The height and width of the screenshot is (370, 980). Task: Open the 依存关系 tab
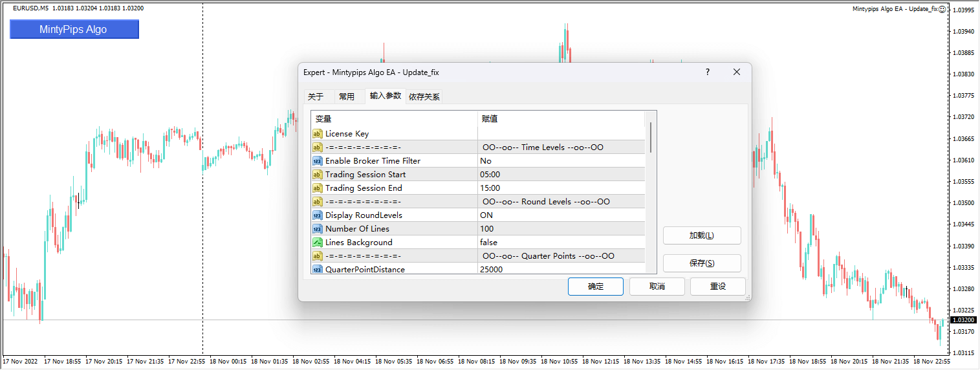(424, 97)
